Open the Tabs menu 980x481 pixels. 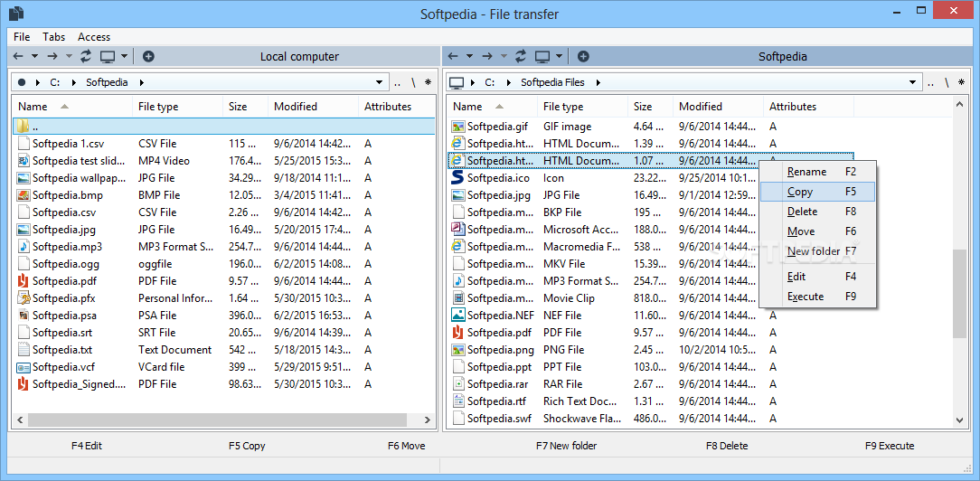pyautogui.click(x=53, y=37)
